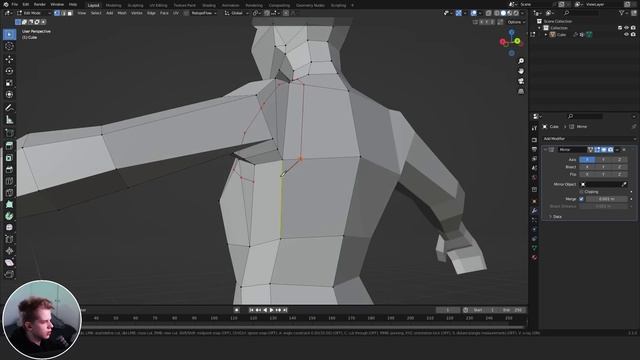This screenshot has width=640, height=360.
Task: Select the Smooth tool
Action: (9, 227)
